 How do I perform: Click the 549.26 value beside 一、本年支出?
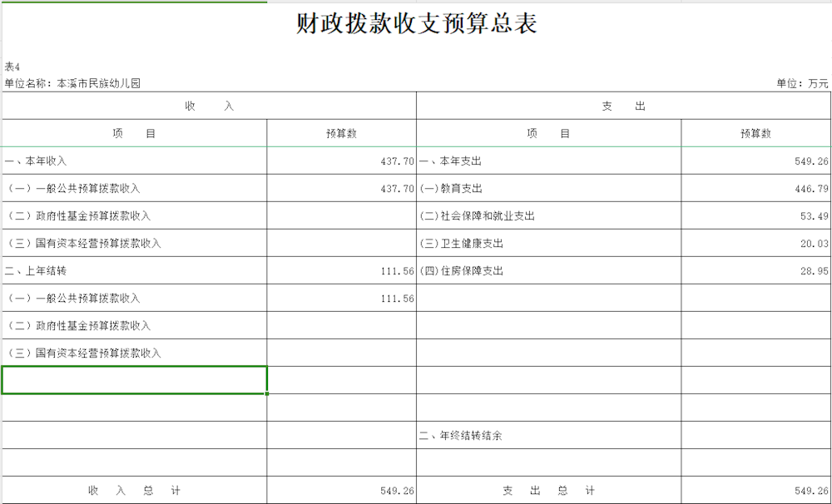pos(755,161)
